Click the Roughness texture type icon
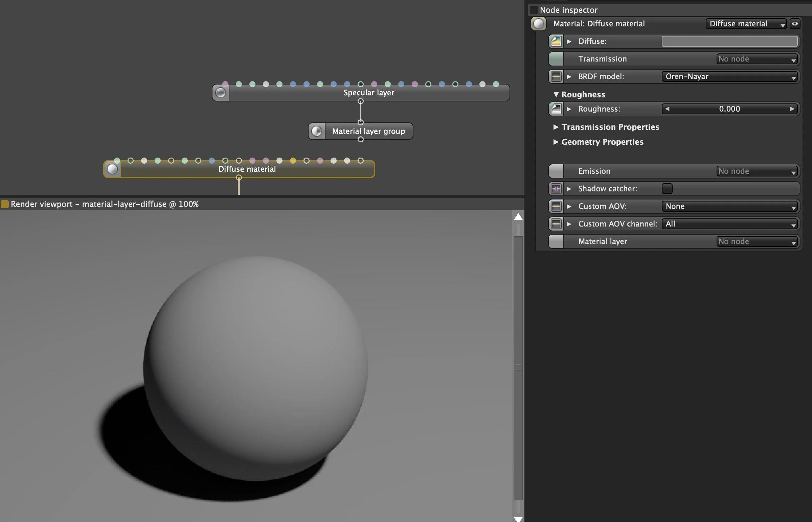Screen dimensions: 812x522 tap(556, 109)
